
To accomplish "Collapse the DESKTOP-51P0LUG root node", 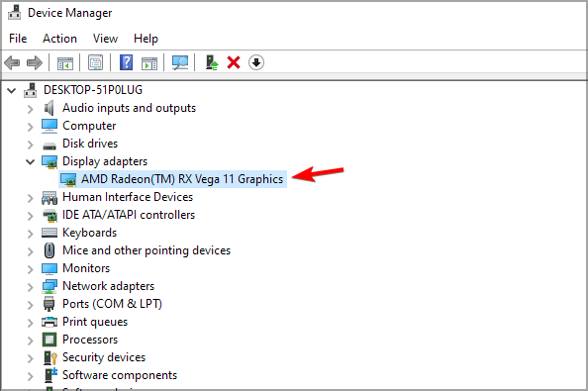I will 12,90.
